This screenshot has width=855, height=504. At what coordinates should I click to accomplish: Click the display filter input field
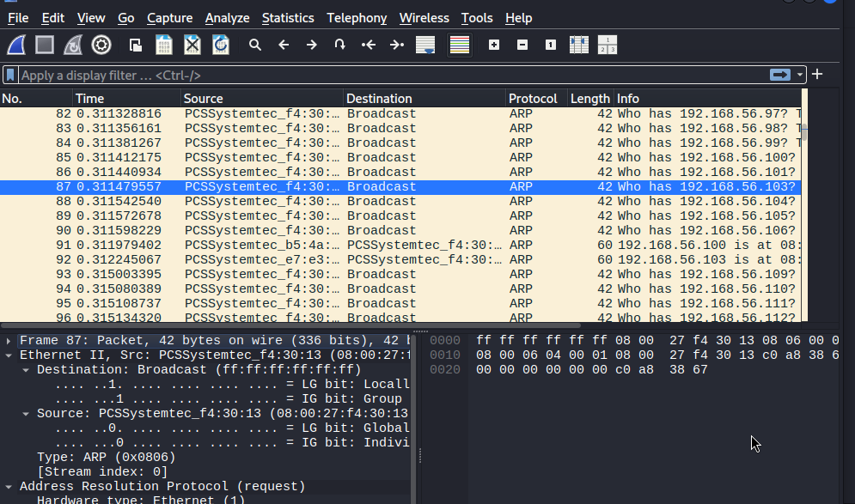[x=393, y=76]
